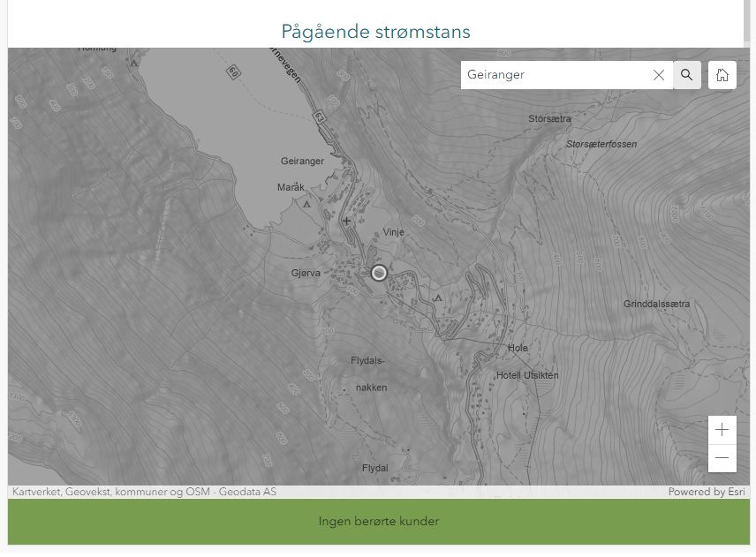Viewport: 756px width, 557px height.
Task: Click the Storsæterfossen waterfall label
Action: [x=601, y=144]
